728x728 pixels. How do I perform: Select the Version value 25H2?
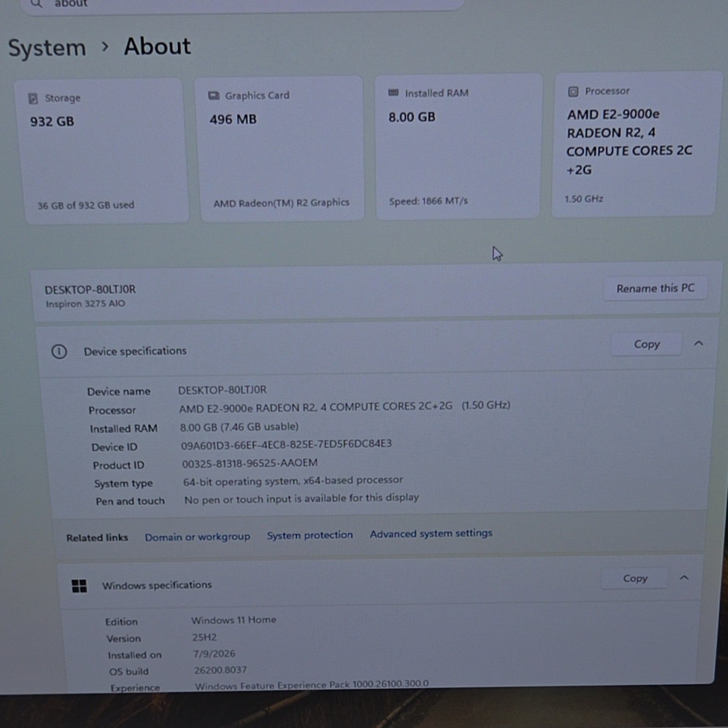pyautogui.click(x=204, y=637)
